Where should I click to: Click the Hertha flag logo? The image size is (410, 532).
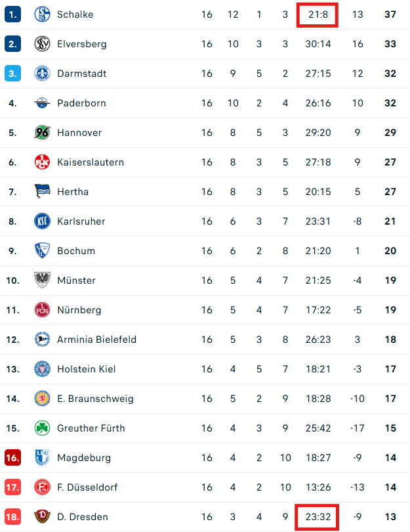(x=42, y=192)
